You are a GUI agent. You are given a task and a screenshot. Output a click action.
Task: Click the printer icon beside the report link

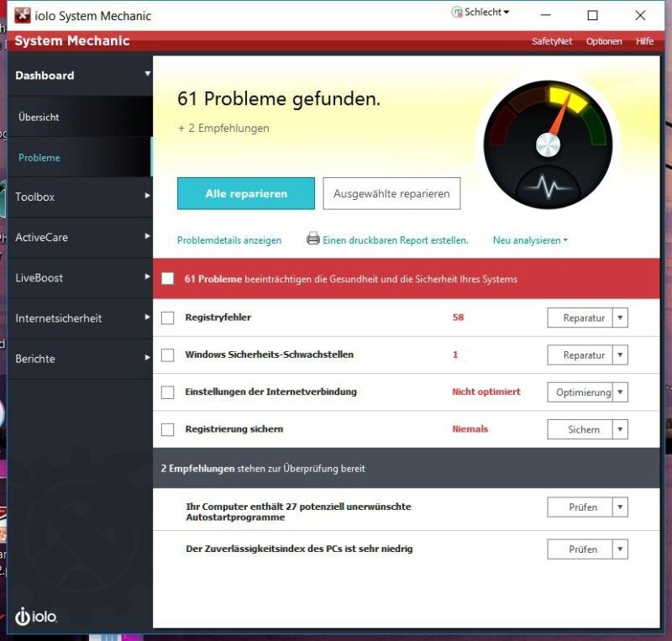pyautogui.click(x=313, y=239)
